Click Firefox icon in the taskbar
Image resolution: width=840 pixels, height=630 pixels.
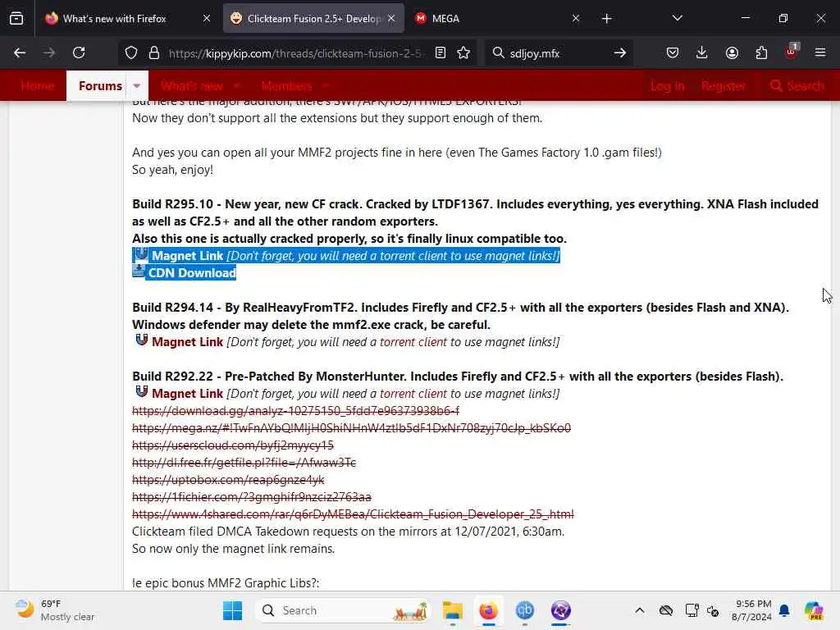tap(488, 610)
